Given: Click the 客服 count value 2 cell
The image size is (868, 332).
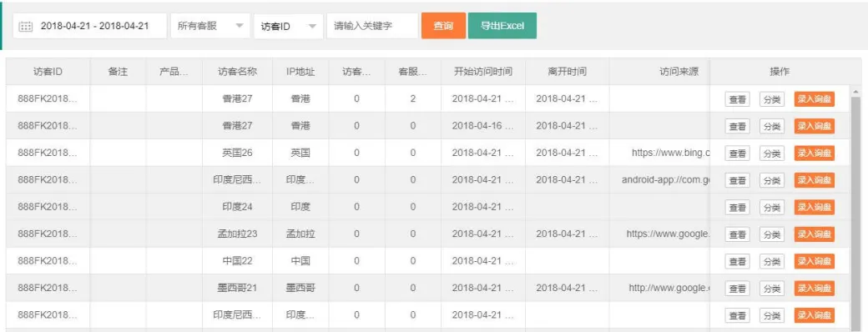Looking at the screenshot, I should (x=413, y=98).
